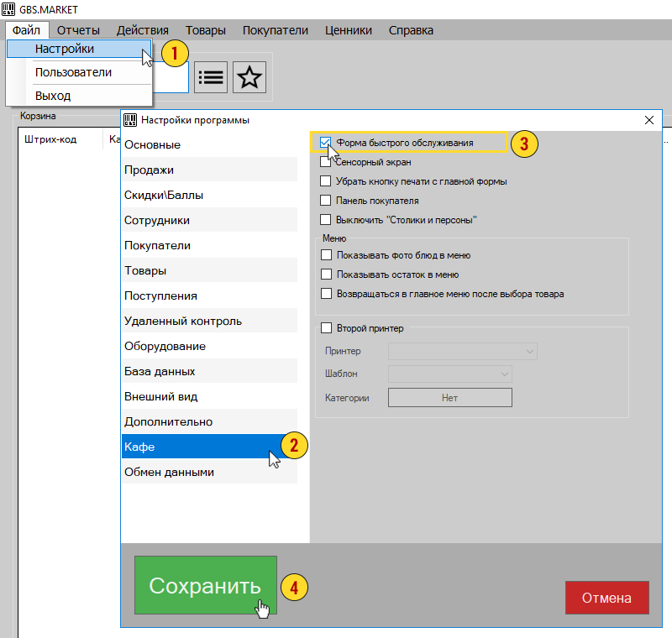The width and height of the screenshot is (672, 638).
Task: Select Сотрудники settings section
Action: [x=209, y=221]
